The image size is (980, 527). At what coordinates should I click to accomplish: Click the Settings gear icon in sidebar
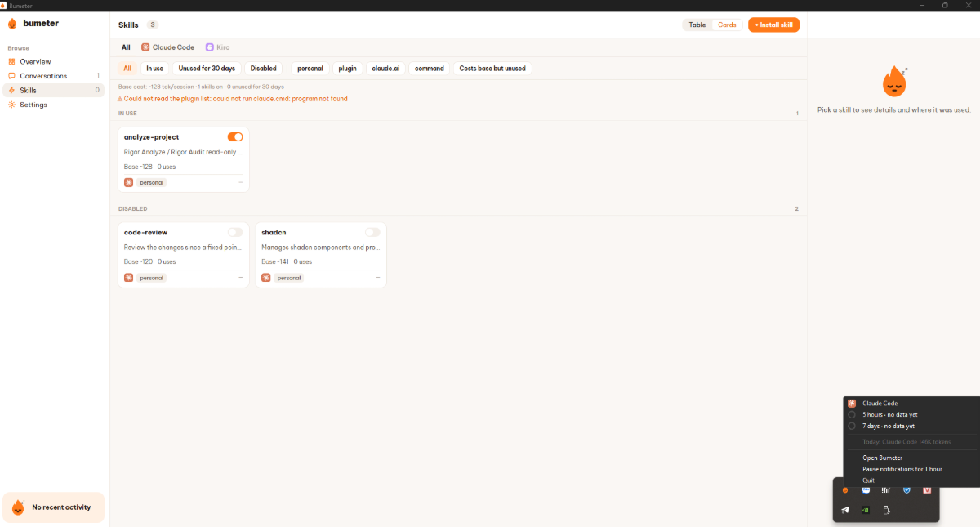coord(11,105)
